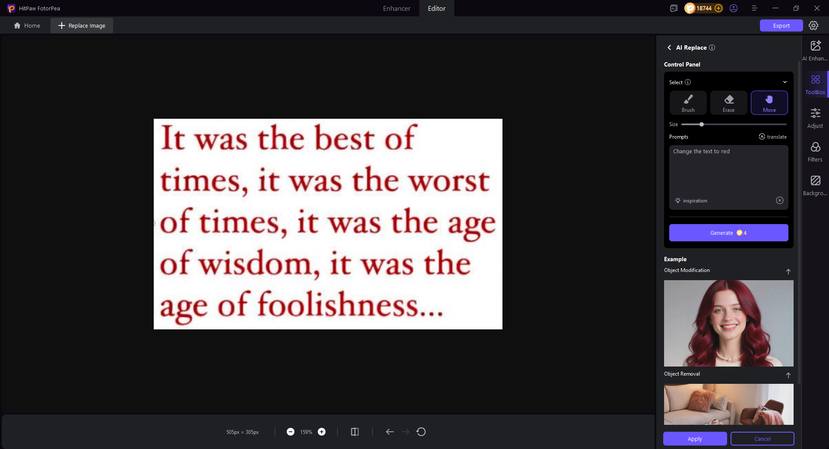Screen dimensions: 829x449
Task: Click the Generate button
Action: click(x=729, y=233)
